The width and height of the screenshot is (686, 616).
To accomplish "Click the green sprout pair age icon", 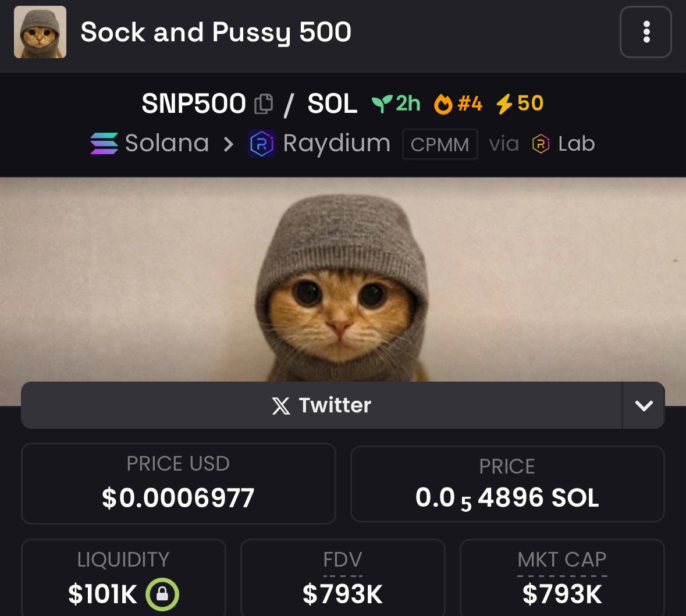I will click(x=382, y=104).
